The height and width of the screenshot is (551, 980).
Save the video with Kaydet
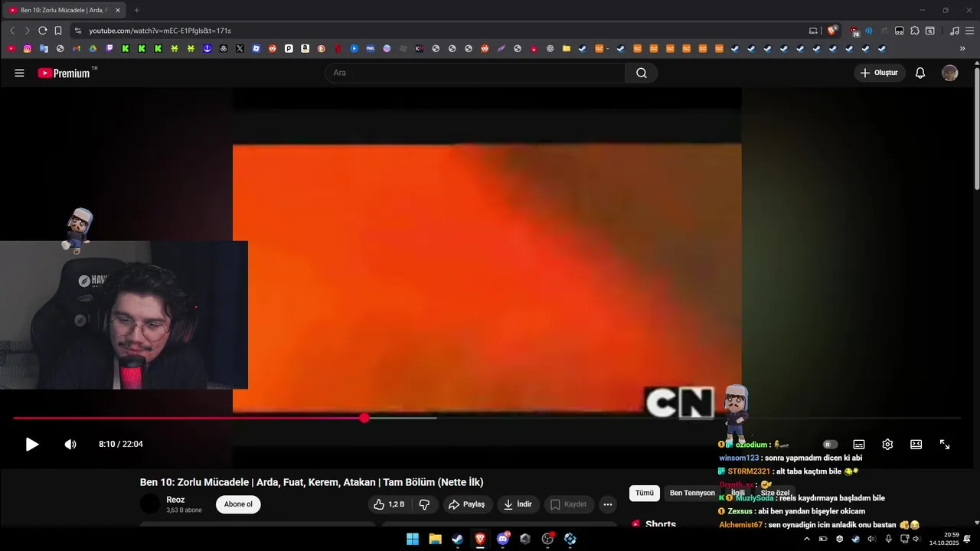click(569, 504)
